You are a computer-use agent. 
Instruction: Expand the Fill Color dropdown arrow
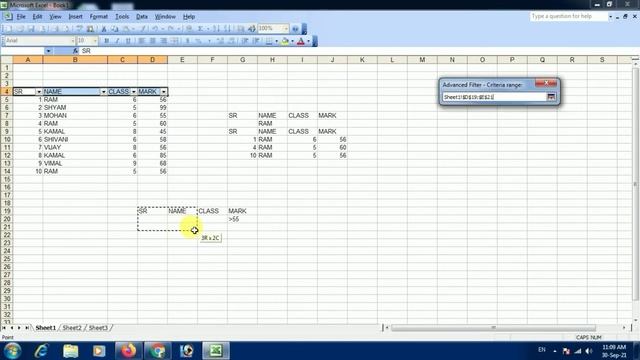[292, 41]
